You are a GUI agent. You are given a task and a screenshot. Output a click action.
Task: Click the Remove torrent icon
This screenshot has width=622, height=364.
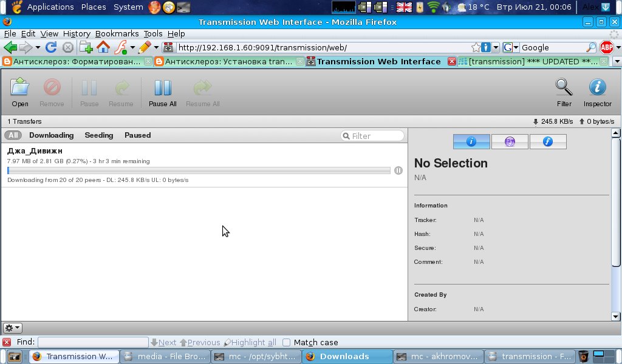click(52, 92)
